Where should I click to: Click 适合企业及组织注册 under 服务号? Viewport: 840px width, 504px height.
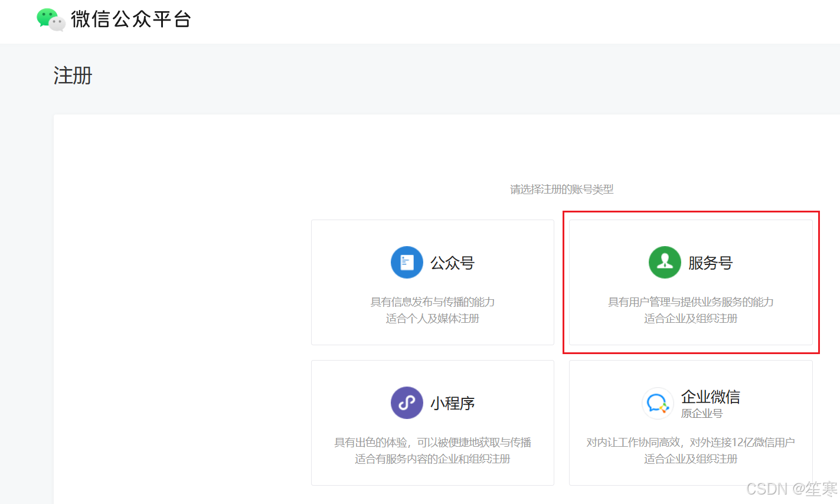[691, 319]
